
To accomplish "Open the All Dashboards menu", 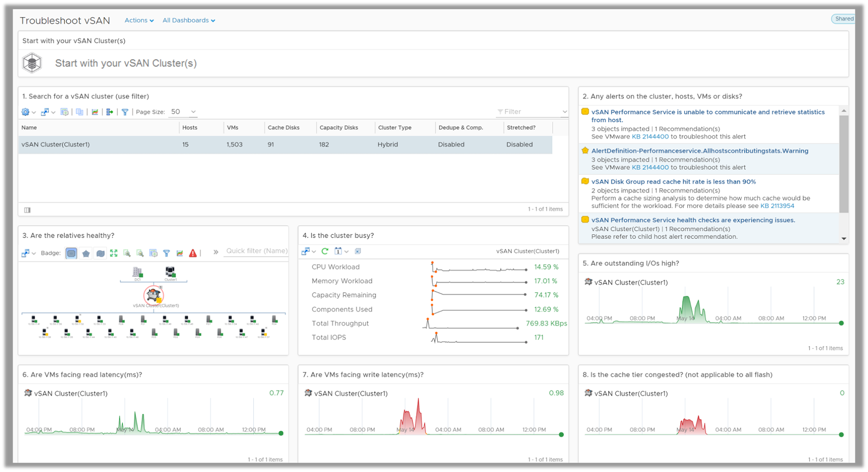I will point(188,21).
